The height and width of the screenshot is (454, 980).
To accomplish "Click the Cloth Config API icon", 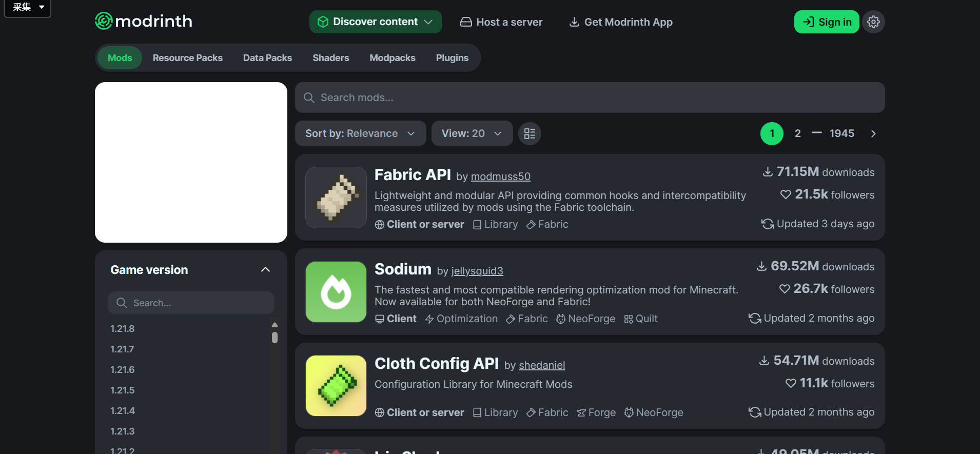I will [336, 386].
